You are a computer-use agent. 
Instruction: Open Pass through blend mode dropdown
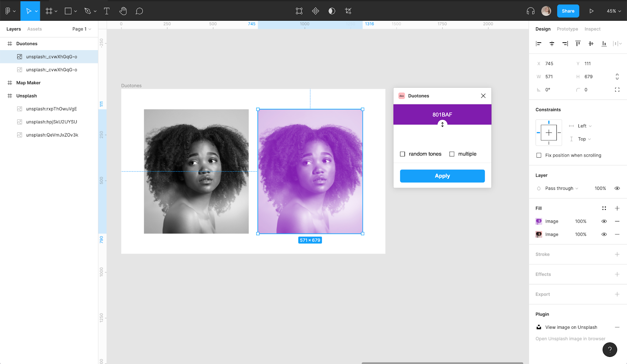click(x=562, y=188)
